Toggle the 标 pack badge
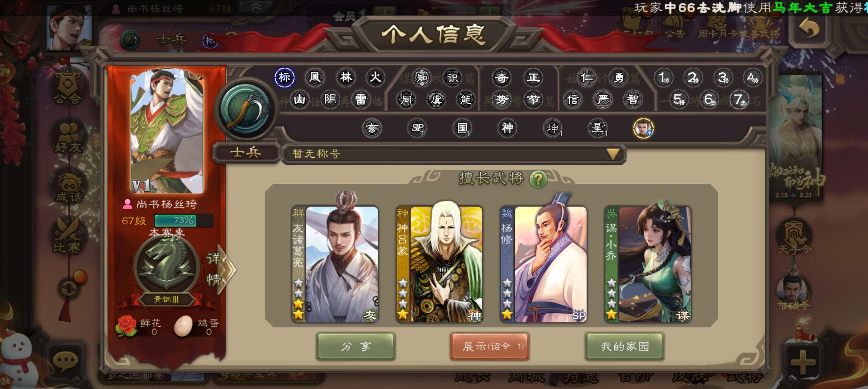Viewport: 868px width, 389px height. (284, 77)
